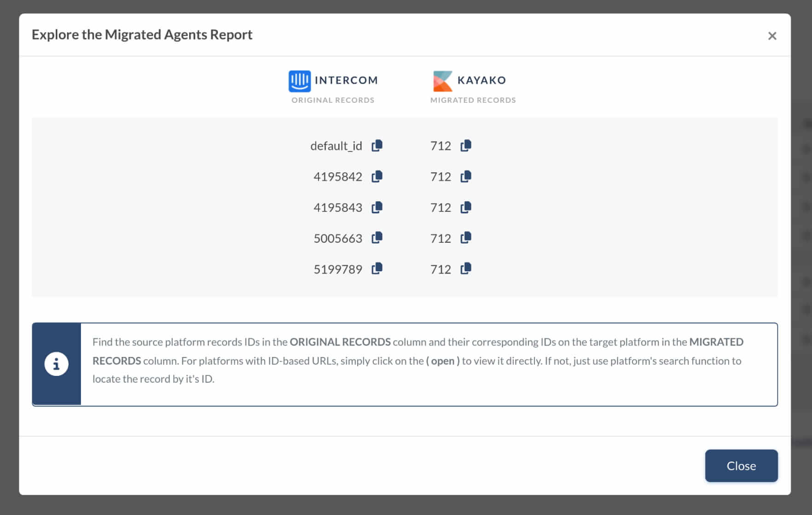Copy migrated ID 712 in default_id row
The height and width of the screenshot is (515, 812).
[466, 146]
